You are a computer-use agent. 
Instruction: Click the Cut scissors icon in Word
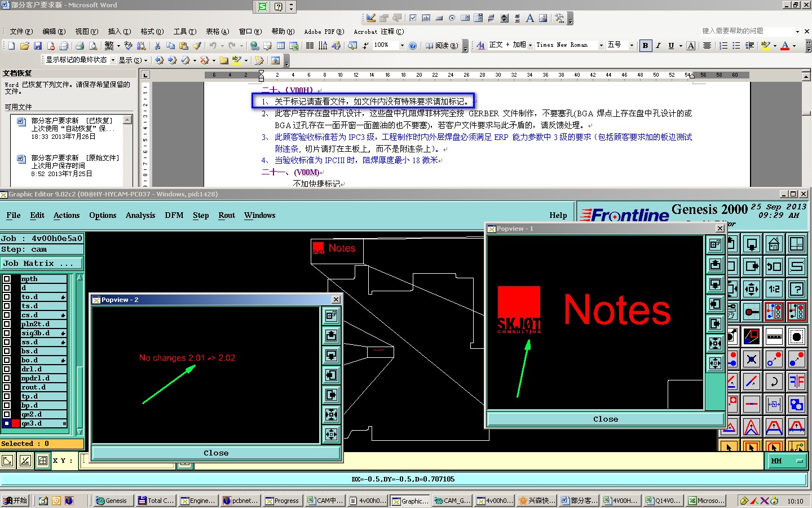(157, 46)
